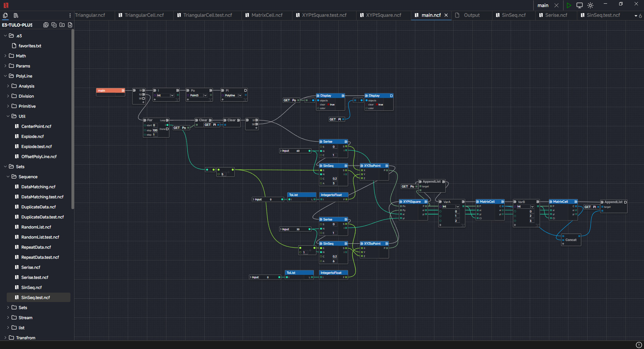Toggle the clear checkbox in the first Display node

[328, 105]
